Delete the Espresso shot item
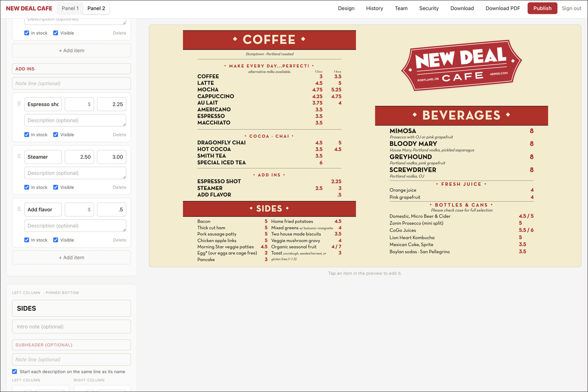The width and height of the screenshot is (588, 392). [x=119, y=135]
